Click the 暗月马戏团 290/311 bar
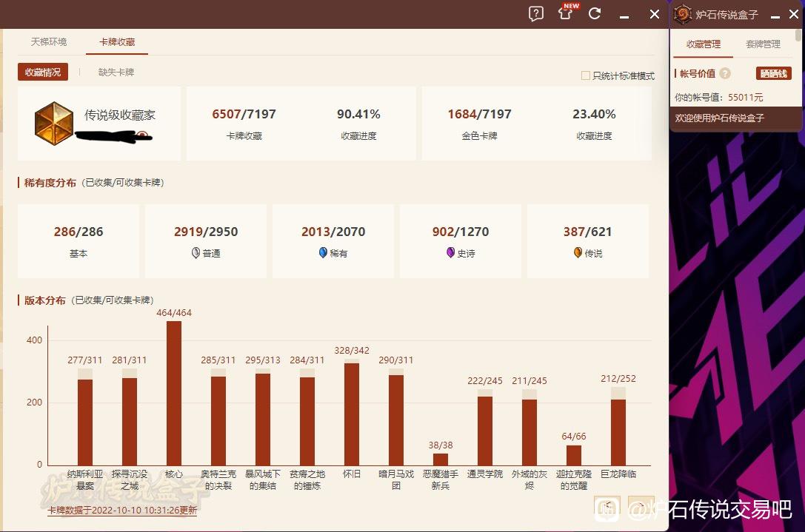The image size is (805, 532). [395, 420]
